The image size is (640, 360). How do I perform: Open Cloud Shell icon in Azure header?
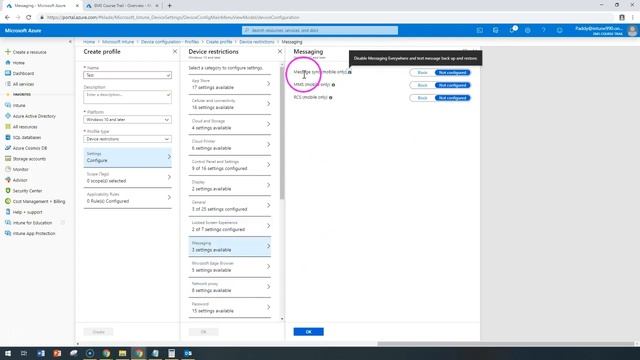[x=480, y=30]
